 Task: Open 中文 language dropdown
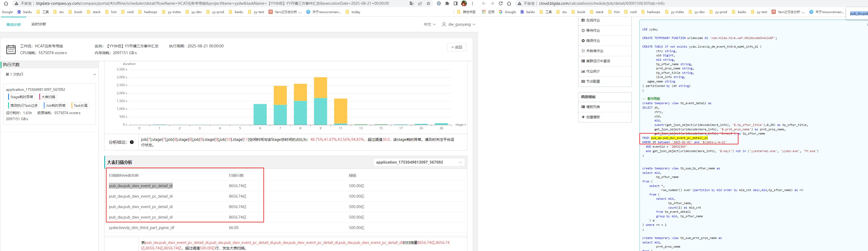coord(430,24)
